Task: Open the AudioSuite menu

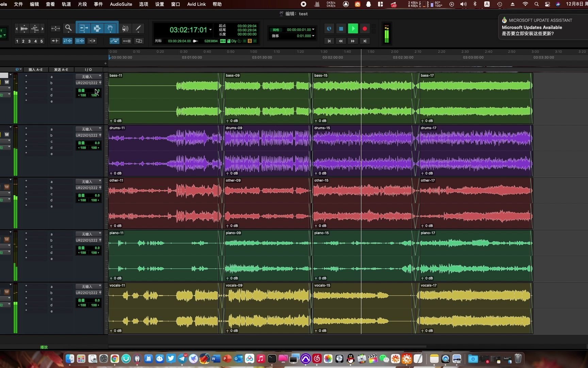Action: [121, 4]
